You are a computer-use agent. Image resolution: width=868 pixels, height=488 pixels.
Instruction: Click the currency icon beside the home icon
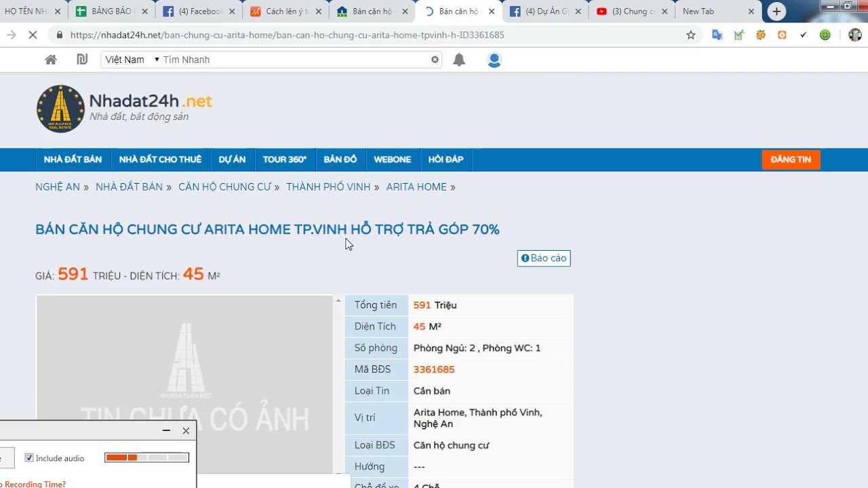tap(82, 60)
